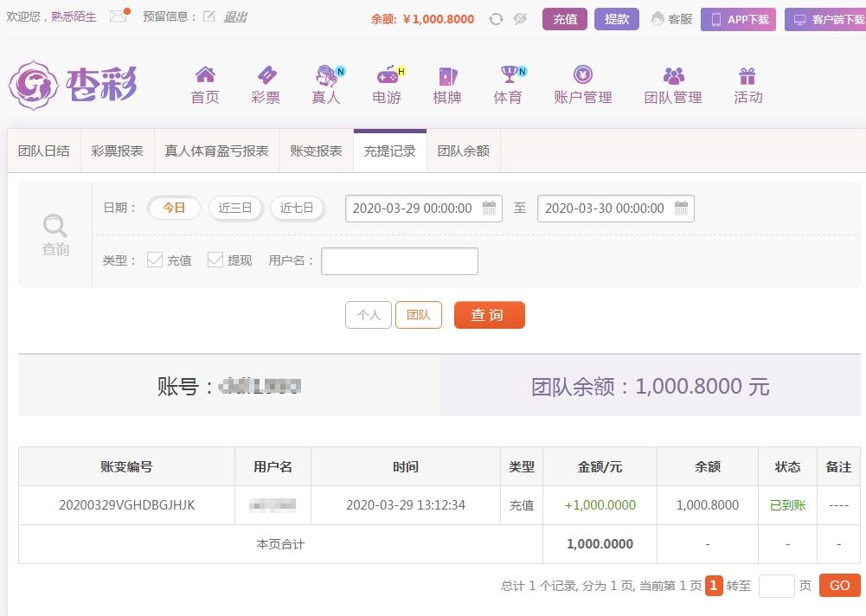Open the 电游 game controller section
The width and height of the screenshot is (866, 616).
(388, 85)
